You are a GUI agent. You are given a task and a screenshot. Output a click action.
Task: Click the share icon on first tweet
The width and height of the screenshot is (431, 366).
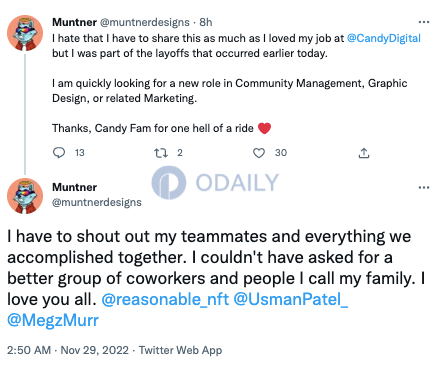364,153
